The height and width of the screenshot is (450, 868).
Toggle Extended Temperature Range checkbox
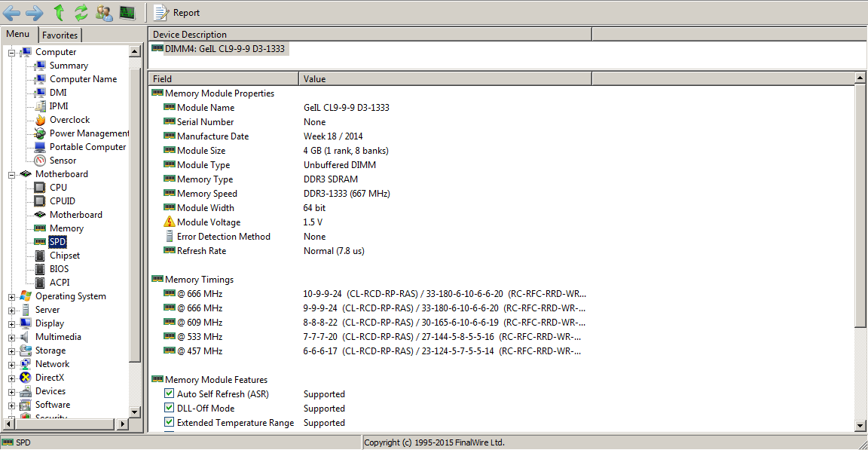click(170, 423)
